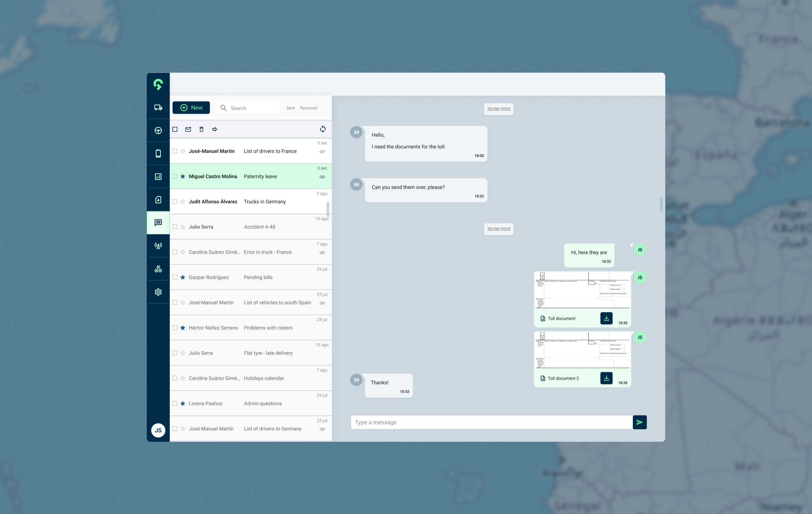The width and height of the screenshot is (812, 514).
Task: Star the José-Manuel Martín drivers message
Action: point(182,151)
